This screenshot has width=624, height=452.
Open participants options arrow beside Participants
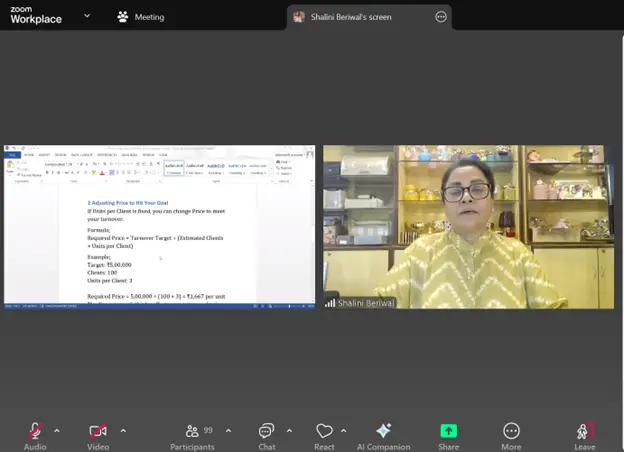point(228,431)
